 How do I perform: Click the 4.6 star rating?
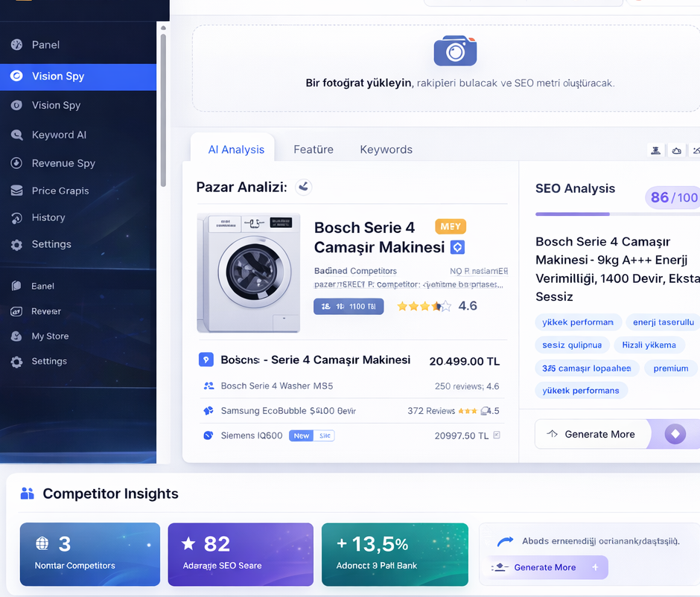[437, 306]
